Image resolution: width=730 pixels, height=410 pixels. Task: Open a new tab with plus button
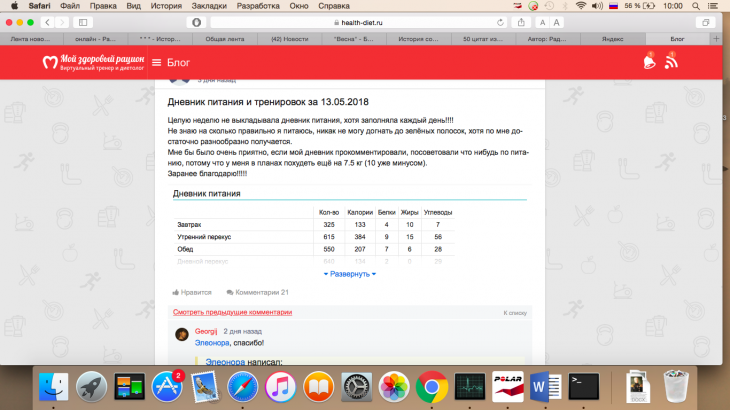718,38
